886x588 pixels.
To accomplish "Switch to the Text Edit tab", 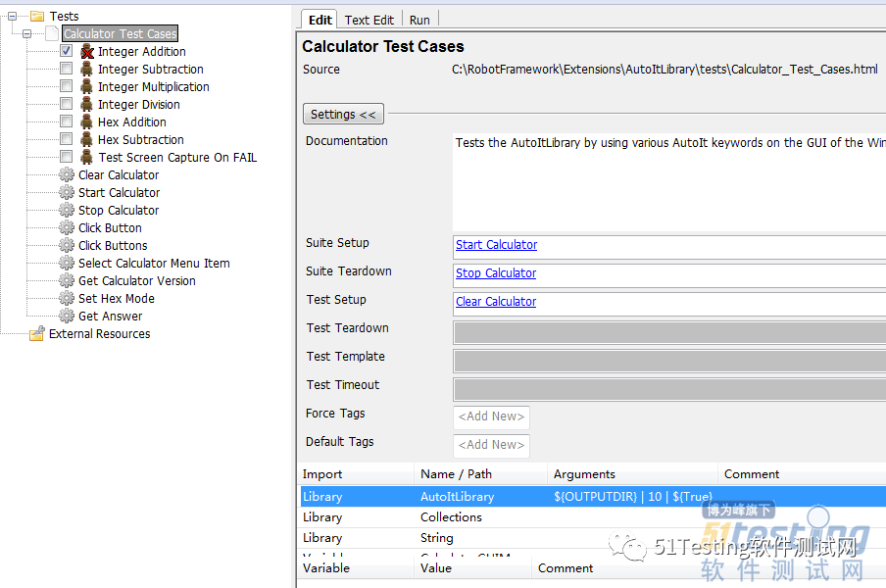I will pyautogui.click(x=369, y=20).
